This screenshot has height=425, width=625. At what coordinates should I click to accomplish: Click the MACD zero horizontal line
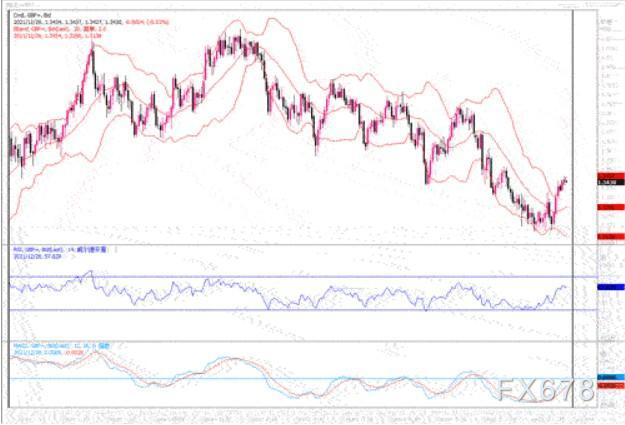point(303,379)
